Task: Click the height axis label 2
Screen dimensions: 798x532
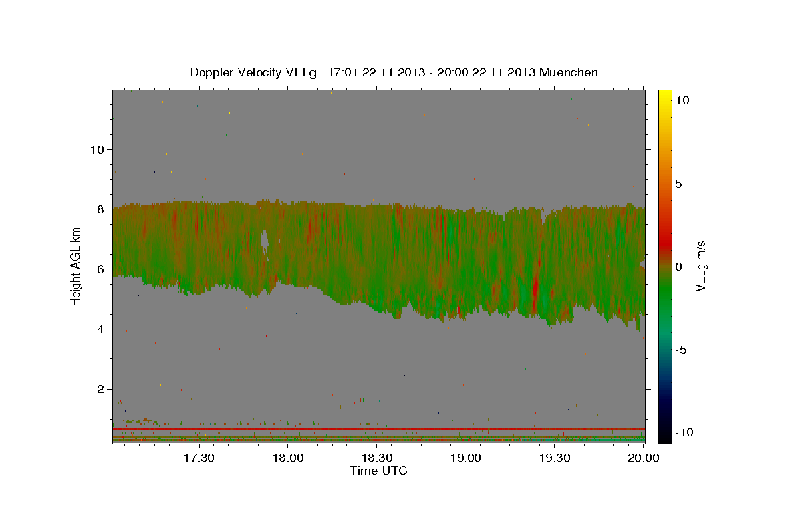Action: coord(100,389)
